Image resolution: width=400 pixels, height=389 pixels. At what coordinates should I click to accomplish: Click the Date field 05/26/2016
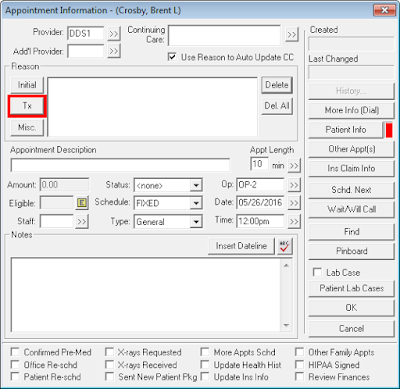click(260, 203)
